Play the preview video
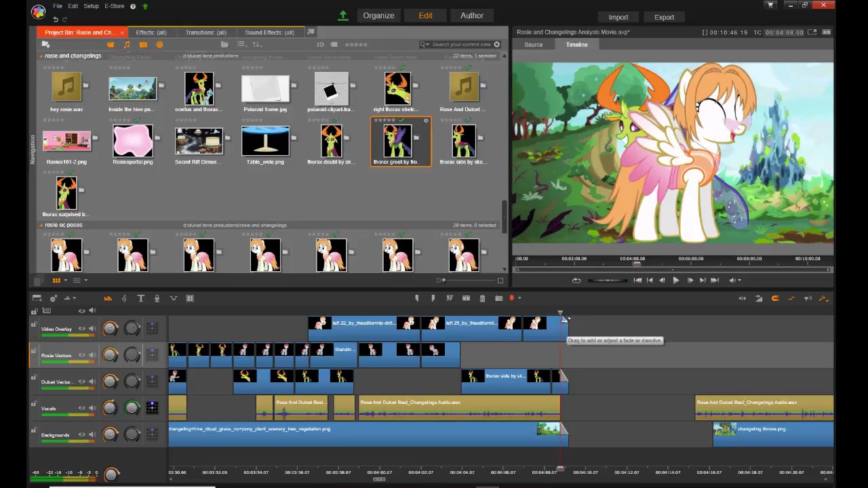 coord(675,280)
